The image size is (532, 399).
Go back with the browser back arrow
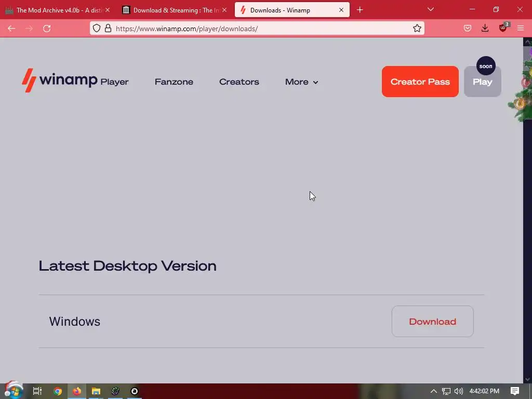click(x=11, y=29)
